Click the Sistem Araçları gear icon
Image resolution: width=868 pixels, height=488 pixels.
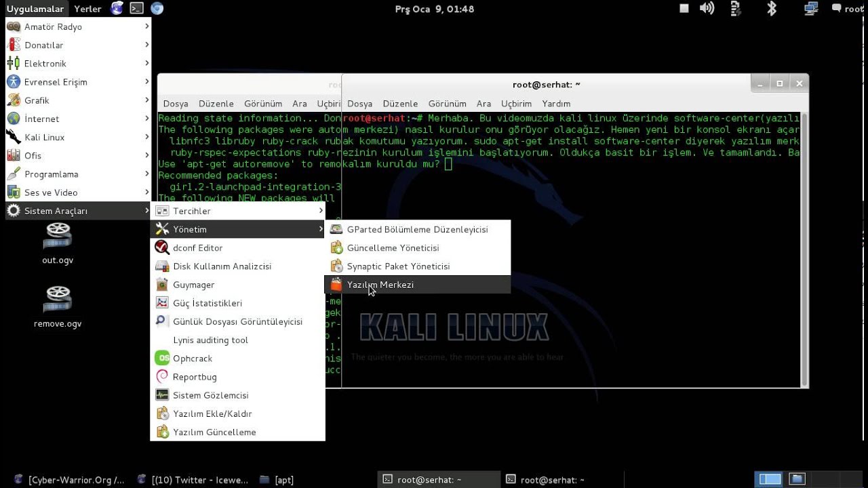(x=14, y=211)
